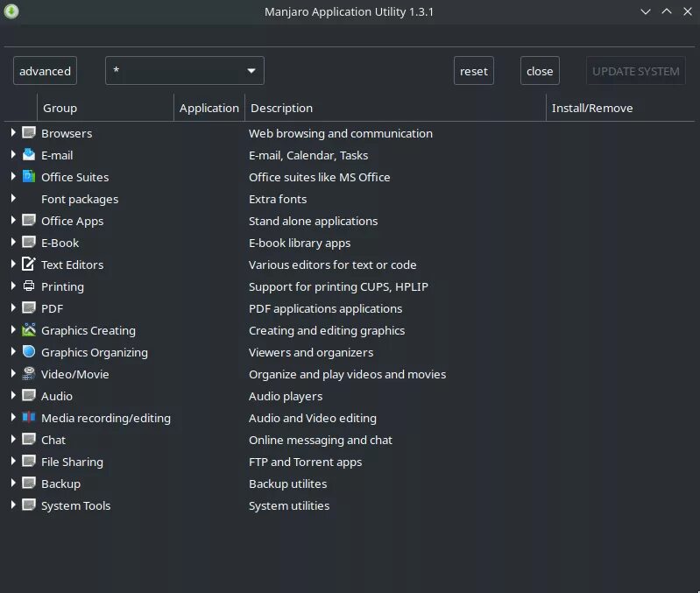700x593 pixels.
Task: Select the Backup row in the list
Action: (60, 484)
